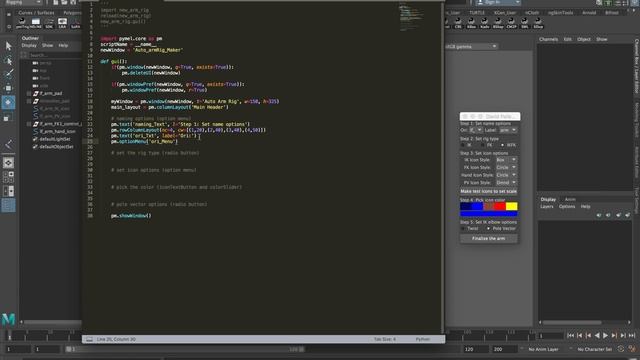This screenshot has width=640, height=360.
Task: Select defaultObjectSet in the Outliner
Action: (56, 147)
